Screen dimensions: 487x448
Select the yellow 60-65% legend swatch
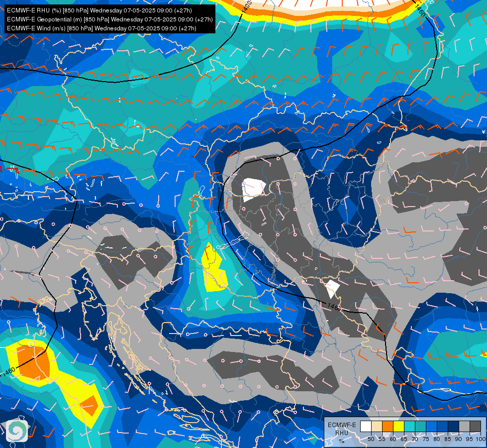click(x=398, y=426)
